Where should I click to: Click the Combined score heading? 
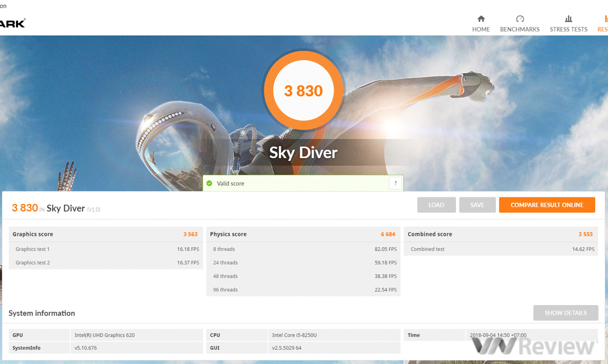coord(430,234)
